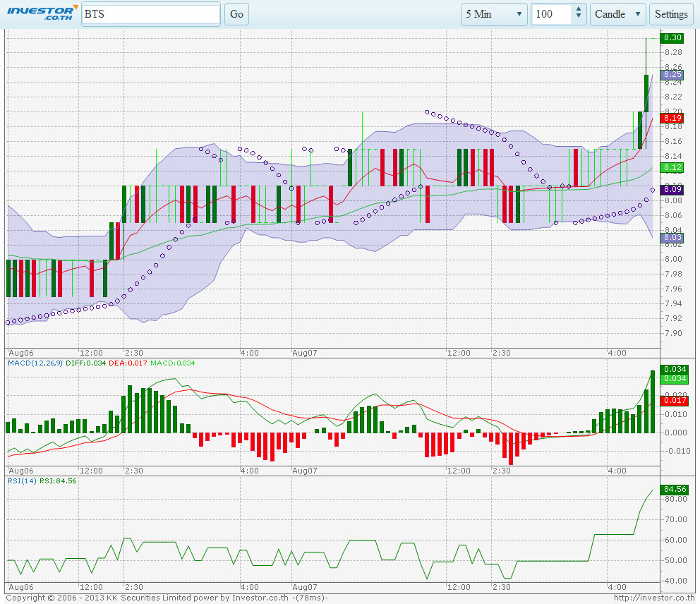Click the 8.03 lower band price tag
The height and width of the screenshot is (604, 700).
(x=672, y=238)
